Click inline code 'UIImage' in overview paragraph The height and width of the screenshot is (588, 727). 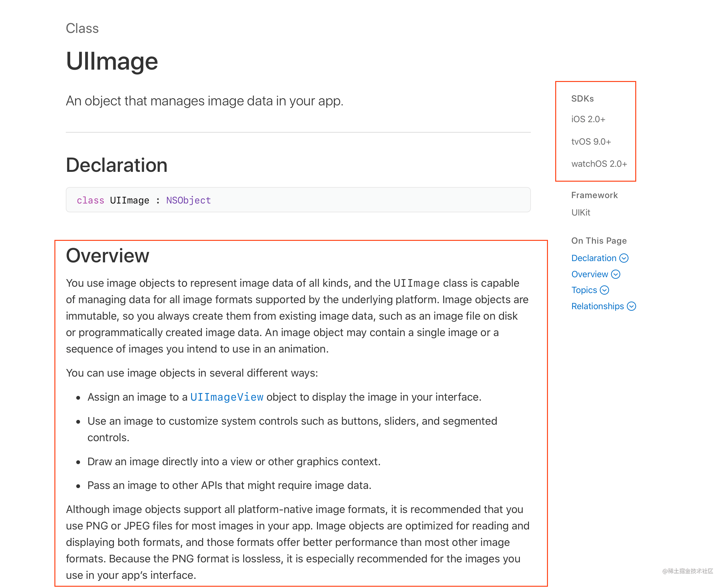(x=416, y=283)
